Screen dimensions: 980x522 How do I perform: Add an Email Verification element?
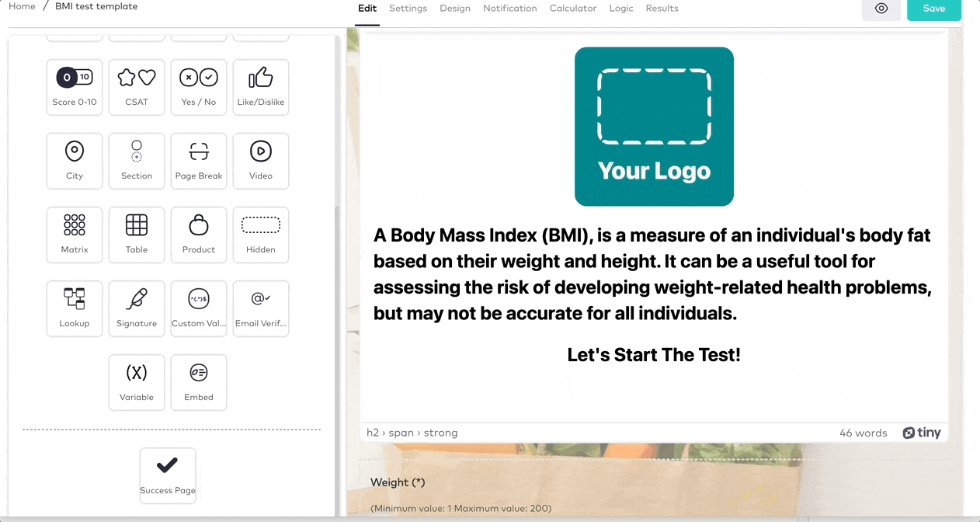point(261,308)
